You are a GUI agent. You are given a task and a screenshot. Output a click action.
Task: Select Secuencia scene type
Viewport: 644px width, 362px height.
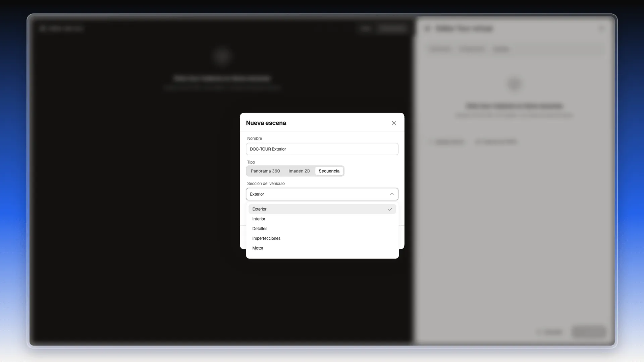(329, 171)
